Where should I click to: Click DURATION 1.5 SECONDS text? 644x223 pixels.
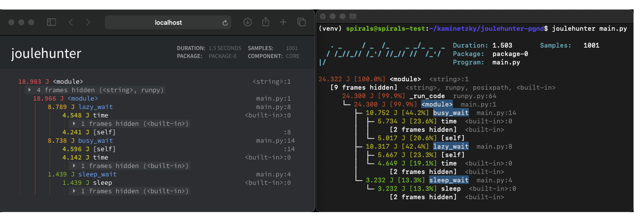pos(209,49)
